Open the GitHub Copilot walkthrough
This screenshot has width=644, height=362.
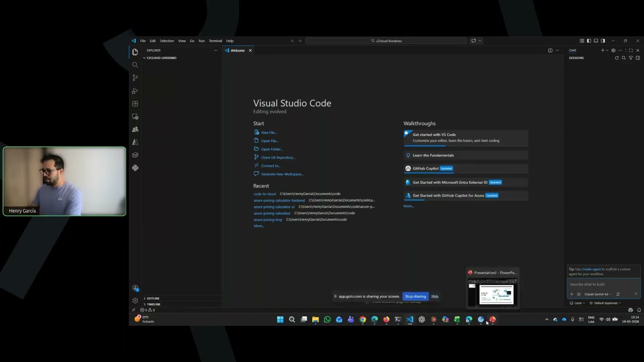pos(466,168)
